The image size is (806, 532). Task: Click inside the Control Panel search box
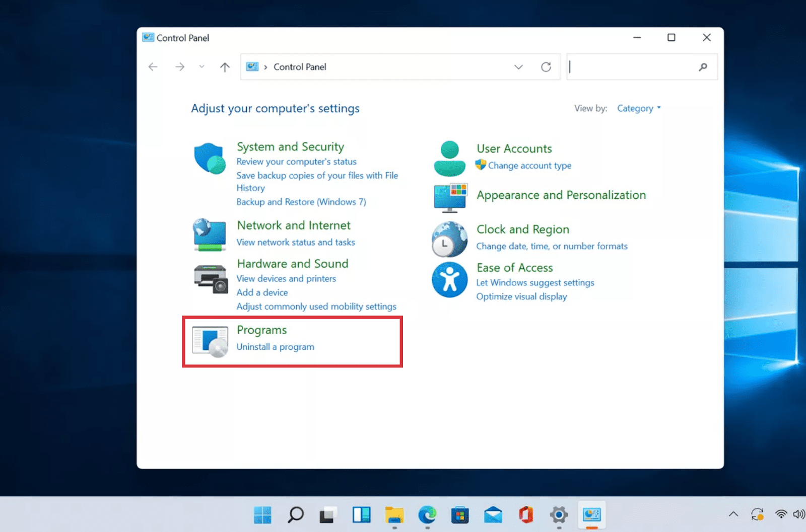coord(632,67)
